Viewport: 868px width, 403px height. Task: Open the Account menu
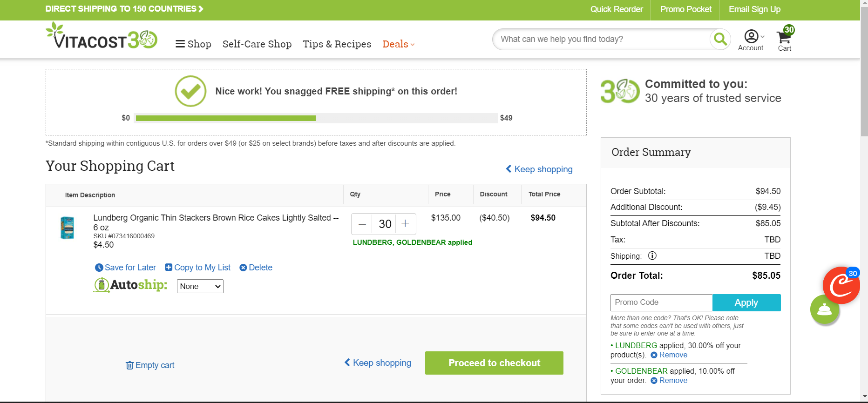[x=751, y=40]
